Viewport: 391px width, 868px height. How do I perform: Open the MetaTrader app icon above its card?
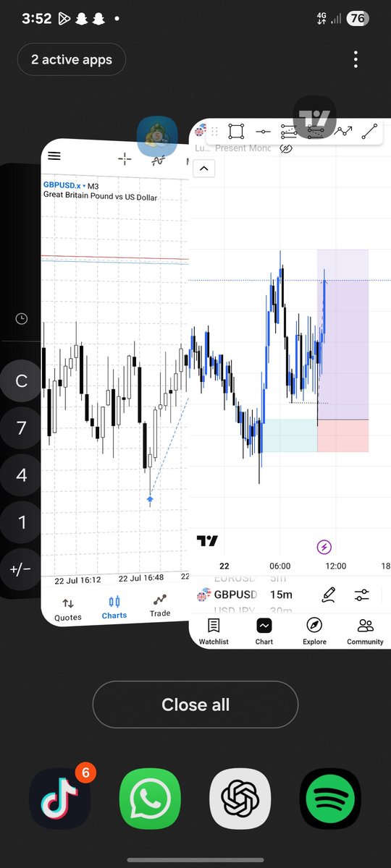(158, 137)
